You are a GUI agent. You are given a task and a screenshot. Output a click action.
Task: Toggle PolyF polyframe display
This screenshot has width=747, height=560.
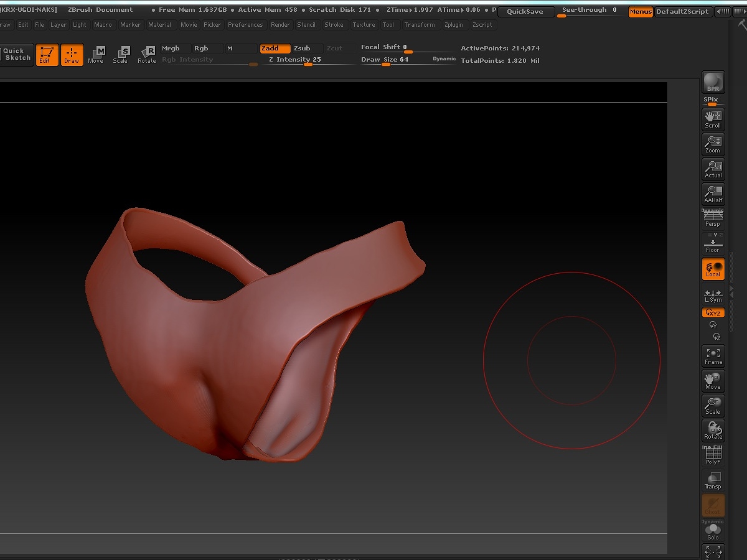713,455
